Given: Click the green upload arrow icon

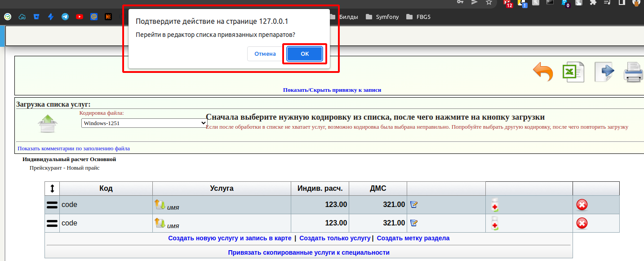Looking at the screenshot, I should [x=47, y=123].
